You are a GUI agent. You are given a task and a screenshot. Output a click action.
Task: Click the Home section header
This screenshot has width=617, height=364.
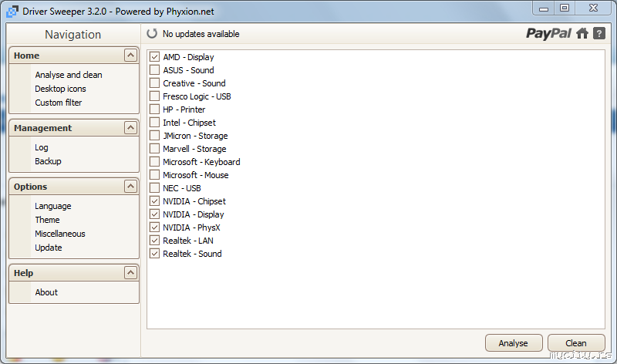73,55
